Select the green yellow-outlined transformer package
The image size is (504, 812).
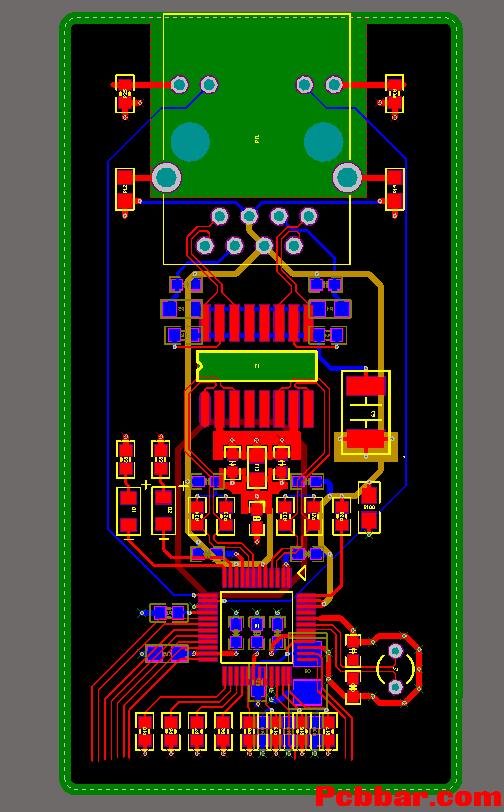tap(257, 366)
